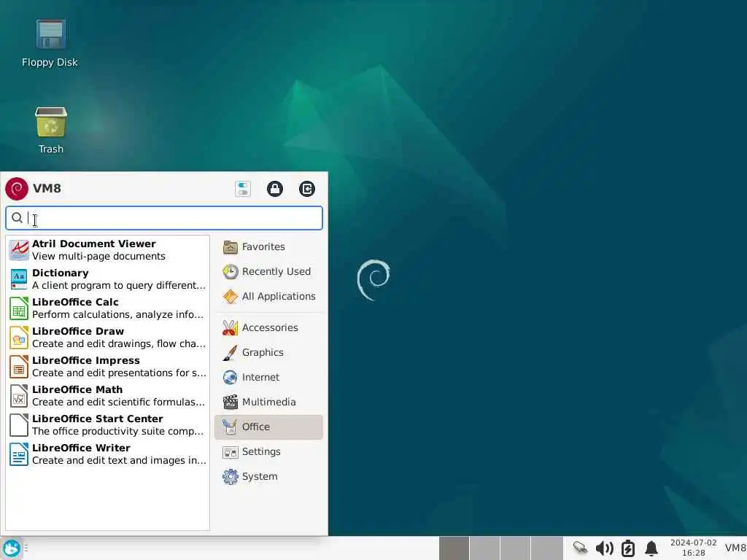Select the Office category

click(268, 427)
